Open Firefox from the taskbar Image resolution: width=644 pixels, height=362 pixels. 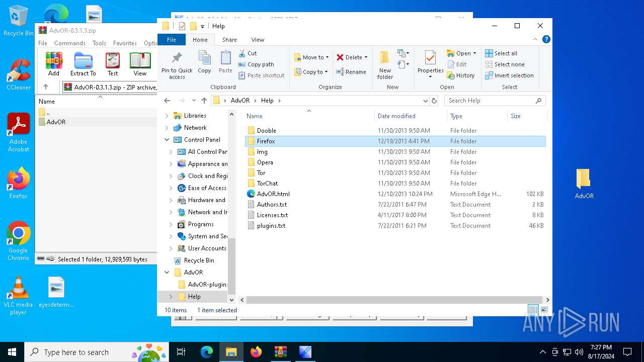(256, 352)
